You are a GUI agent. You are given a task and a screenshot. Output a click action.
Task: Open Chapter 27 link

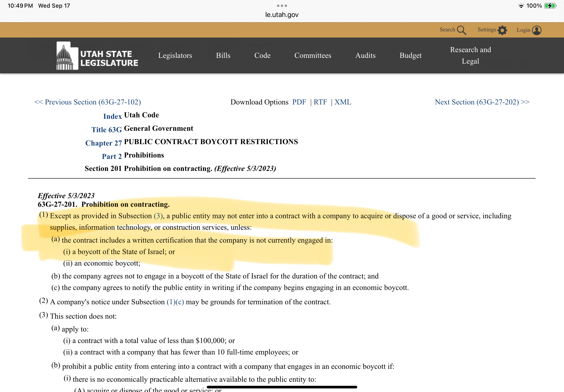pos(103,143)
